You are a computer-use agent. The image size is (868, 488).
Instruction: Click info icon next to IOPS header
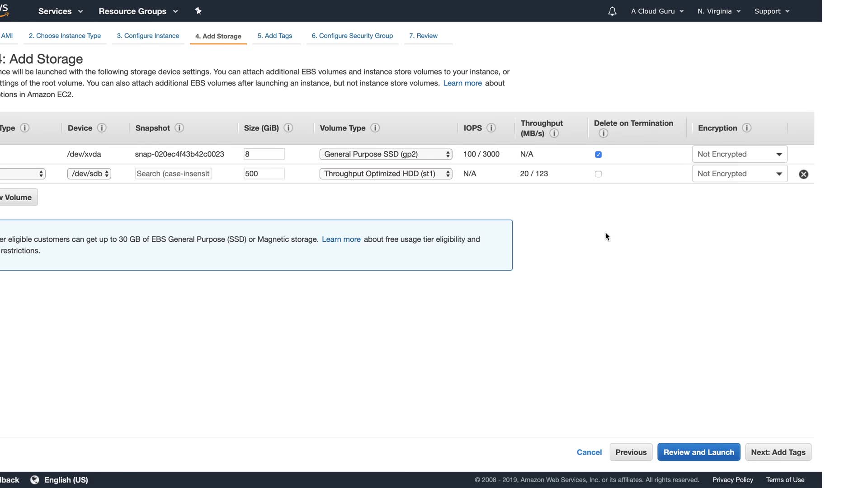[x=491, y=128]
